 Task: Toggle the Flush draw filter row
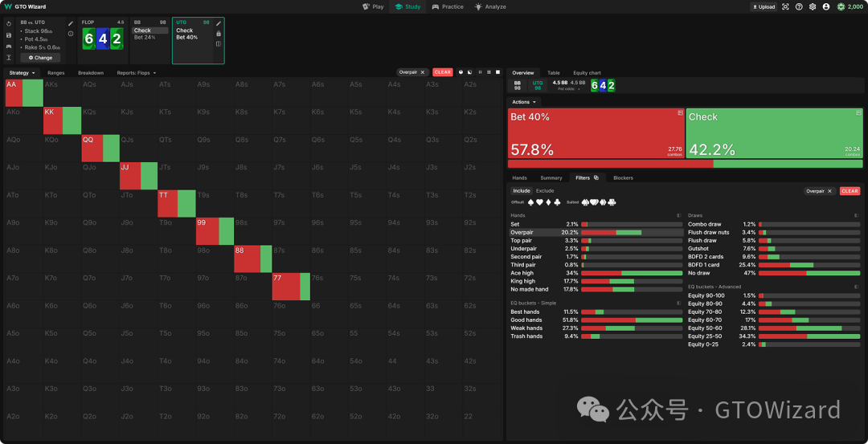tap(702, 240)
